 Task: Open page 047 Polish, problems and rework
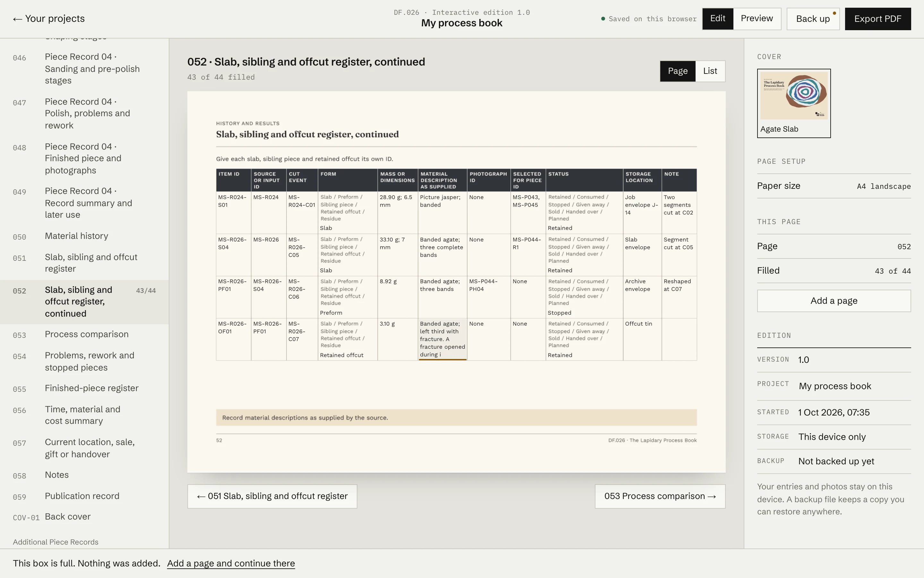point(84,114)
